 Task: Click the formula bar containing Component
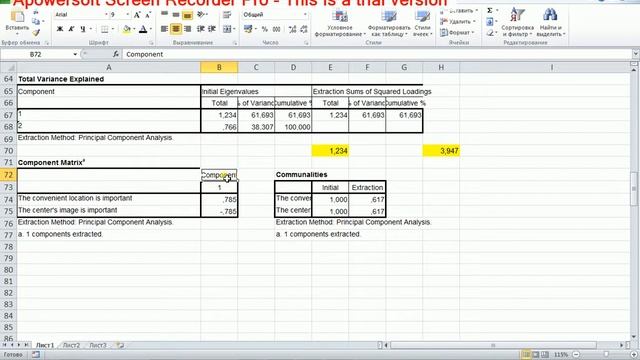(376, 54)
